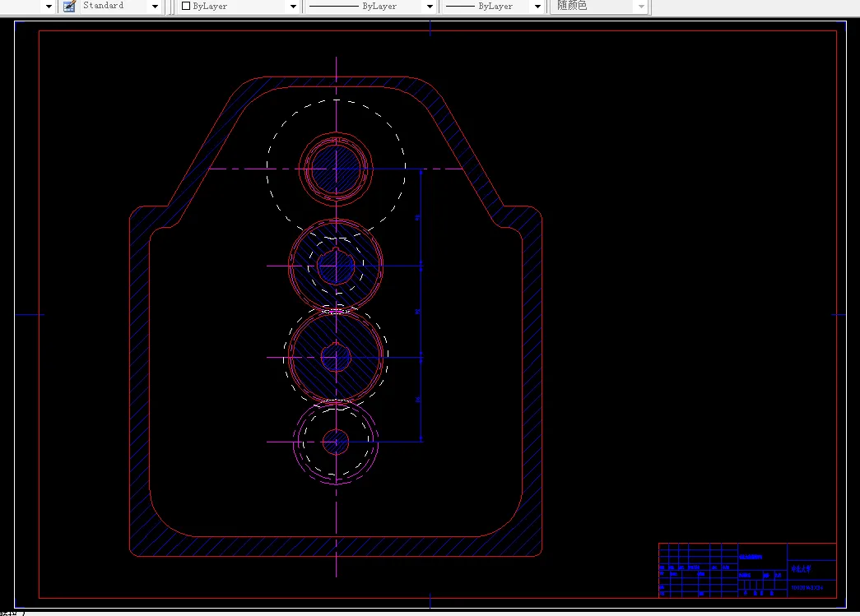This screenshot has height=616, width=860.
Task: Click the white ByLayer color swatch box
Action: [x=186, y=6]
